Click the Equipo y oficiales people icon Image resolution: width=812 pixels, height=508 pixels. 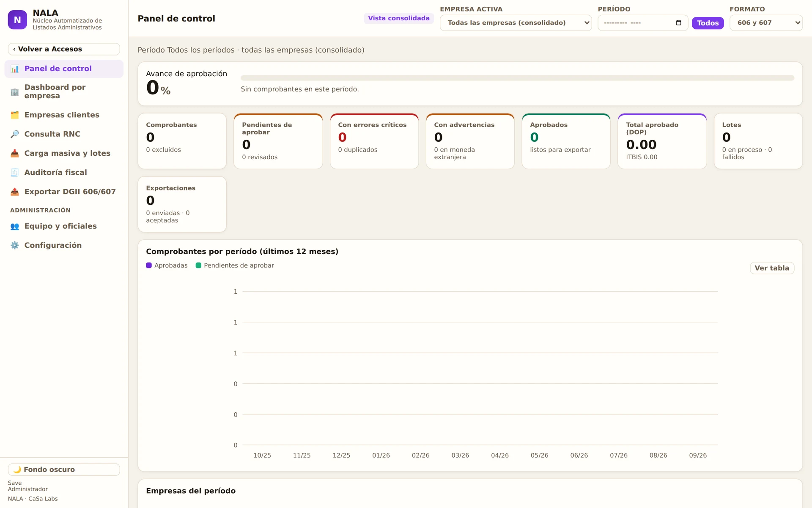15,226
